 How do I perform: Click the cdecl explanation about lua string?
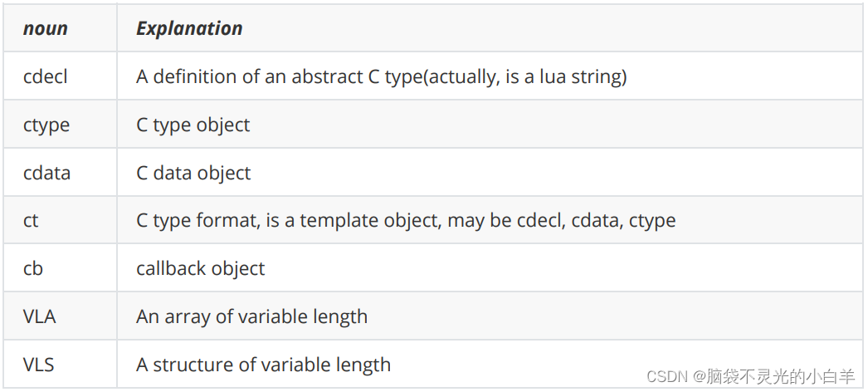click(382, 76)
